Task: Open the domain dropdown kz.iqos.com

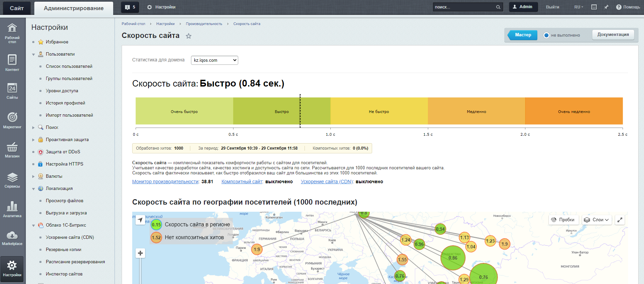Action: [x=214, y=60]
